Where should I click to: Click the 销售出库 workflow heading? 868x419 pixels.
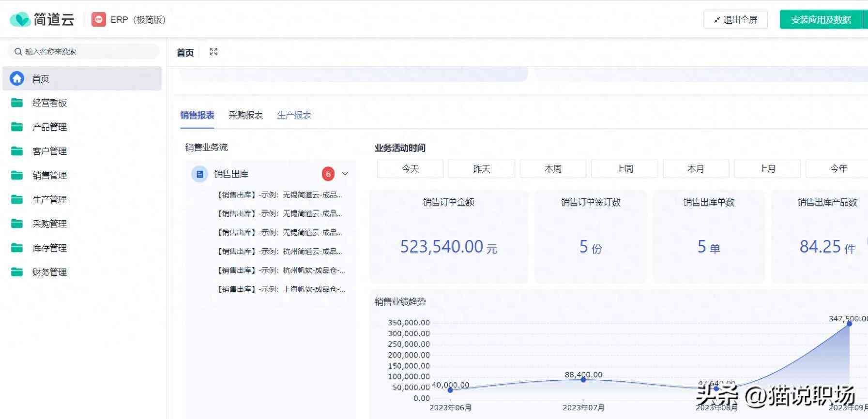pos(231,174)
